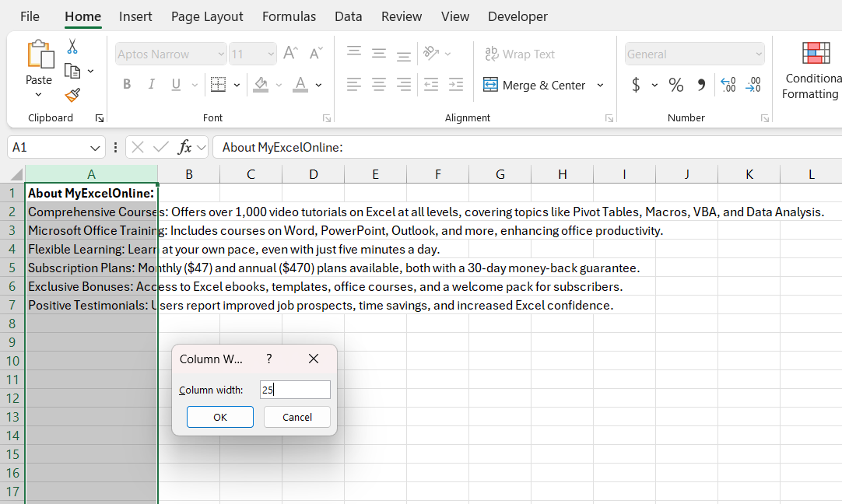Screen dimensions: 842x504
Task: Switch to the Developer tab
Action: (517, 16)
